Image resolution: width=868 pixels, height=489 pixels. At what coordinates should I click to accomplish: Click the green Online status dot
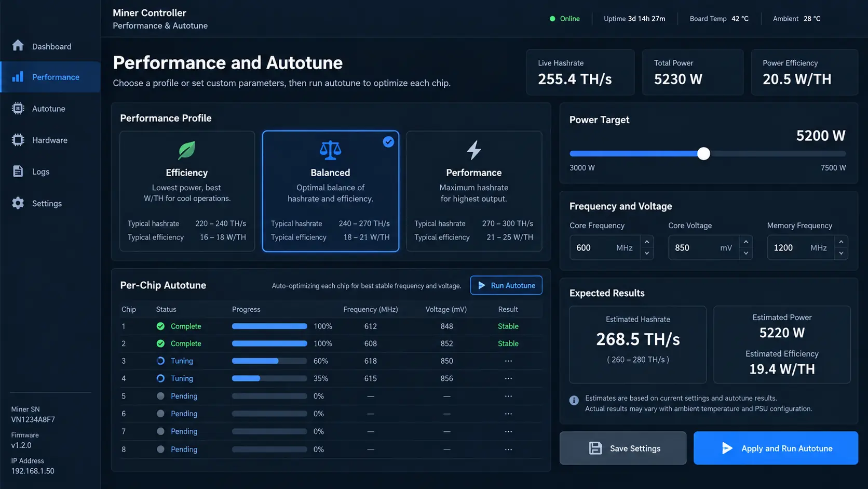[x=552, y=19]
